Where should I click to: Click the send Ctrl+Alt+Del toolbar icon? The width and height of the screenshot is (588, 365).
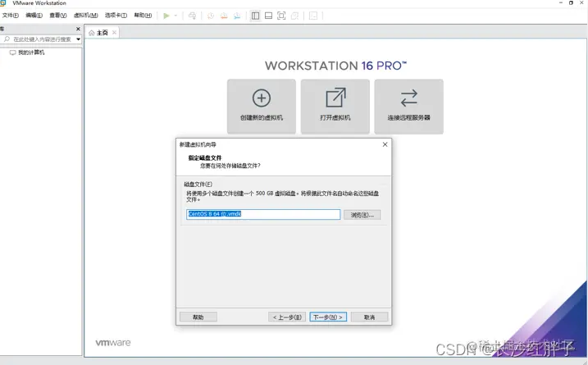tap(192, 16)
